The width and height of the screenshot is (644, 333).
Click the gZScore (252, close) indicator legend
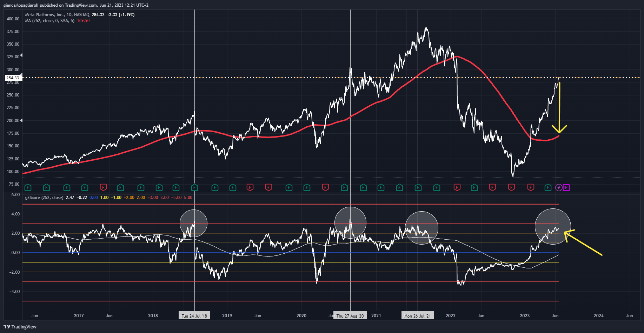(x=44, y=198)
